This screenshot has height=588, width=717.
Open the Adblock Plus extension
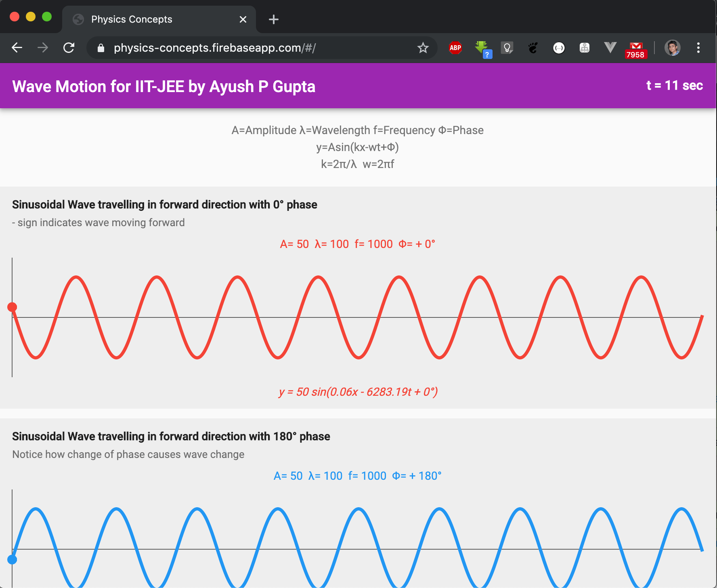pyautogui.click(x=455, y=48)
